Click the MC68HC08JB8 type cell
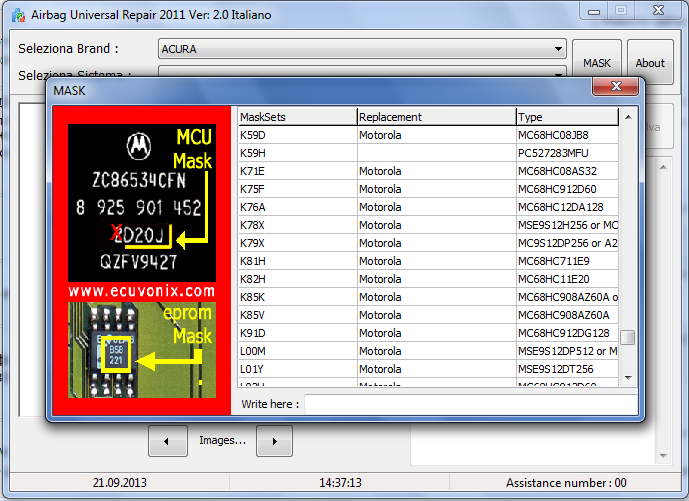This screenshot has width=689, height=501. coord(567,135)
